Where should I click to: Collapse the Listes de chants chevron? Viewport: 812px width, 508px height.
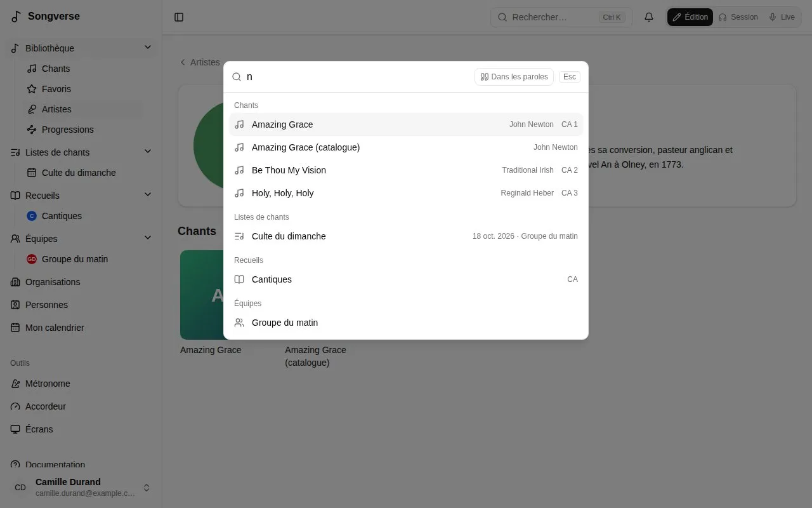pos(148,152)
